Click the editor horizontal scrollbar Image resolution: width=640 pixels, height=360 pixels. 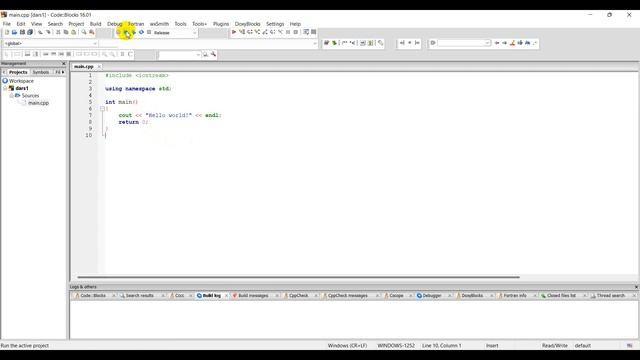(298, 277)
